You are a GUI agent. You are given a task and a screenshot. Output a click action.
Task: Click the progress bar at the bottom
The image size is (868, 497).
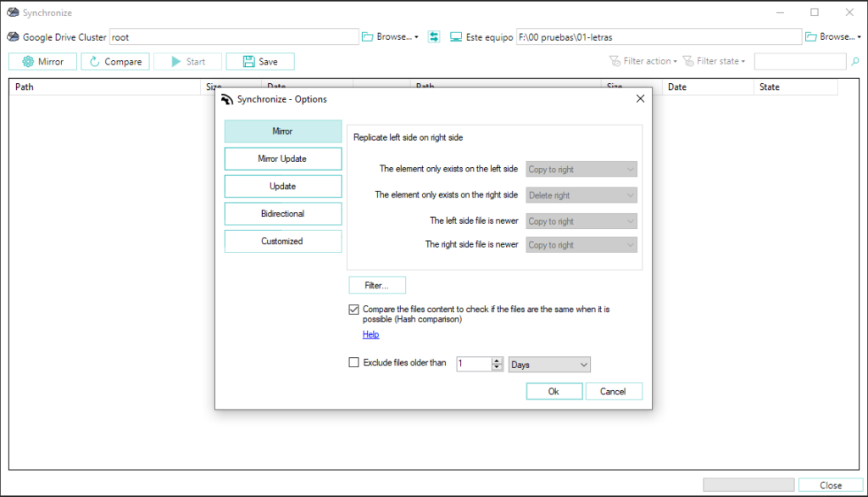[x=749, y=485]
